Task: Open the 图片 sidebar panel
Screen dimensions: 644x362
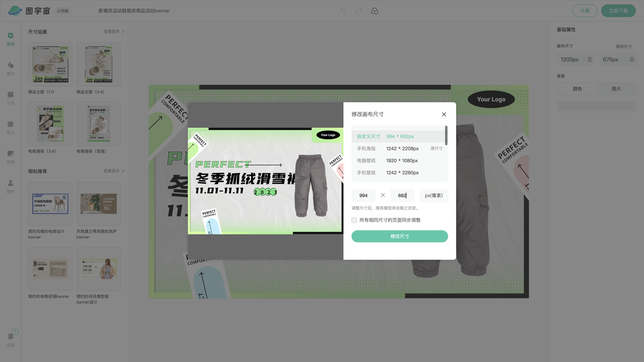Action: [x=11, y=127]
